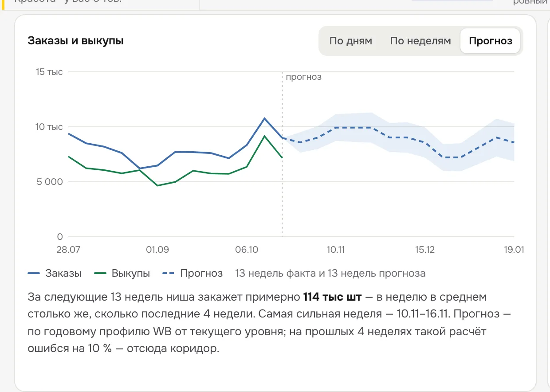The image size is (550, 392).
Task: Click the blue orders line peak
Action: [264, 118]
